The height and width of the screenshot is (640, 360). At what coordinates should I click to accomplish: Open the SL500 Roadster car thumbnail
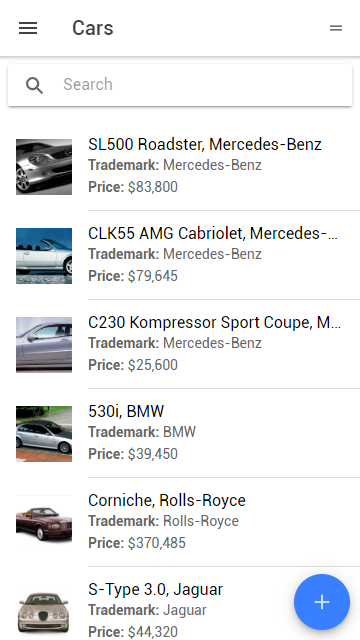coord(44,167)
